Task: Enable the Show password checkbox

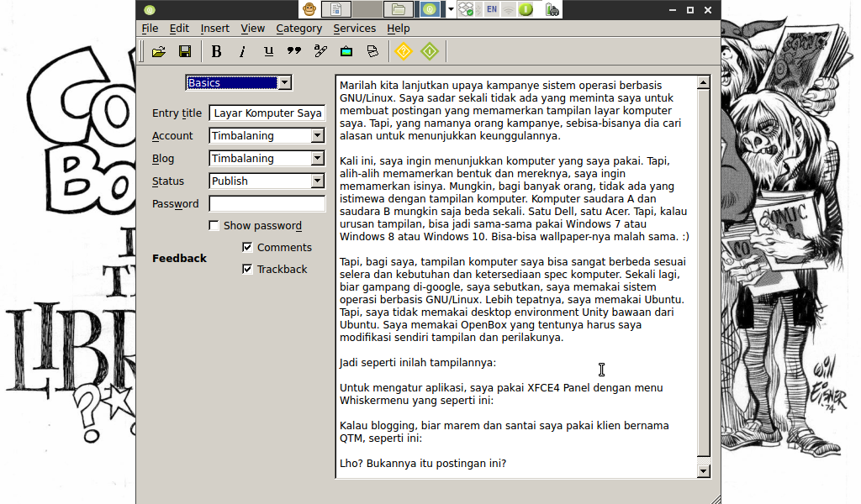Action: pyautogui.click(x=214, y=225)
